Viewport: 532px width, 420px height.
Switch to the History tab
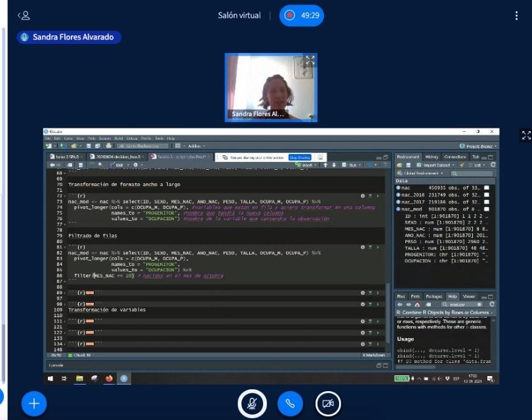point(432,157)
